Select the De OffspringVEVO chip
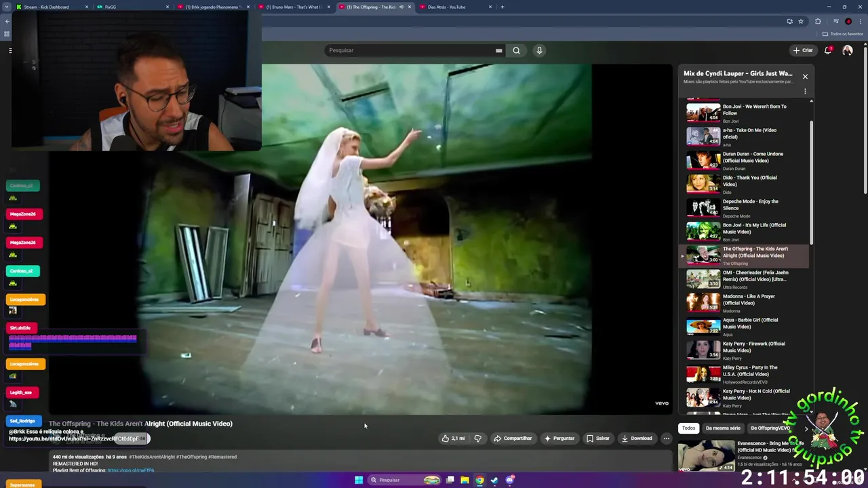Viewport: 868px width, 488px height. (770, 428)
